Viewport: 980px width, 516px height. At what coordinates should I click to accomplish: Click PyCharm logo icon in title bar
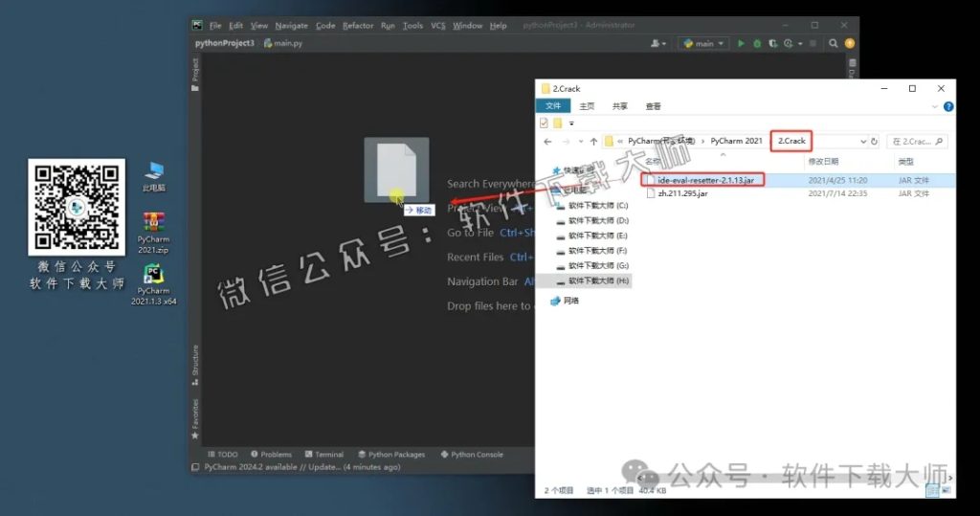pyautogui.click(x=197, y=26)
